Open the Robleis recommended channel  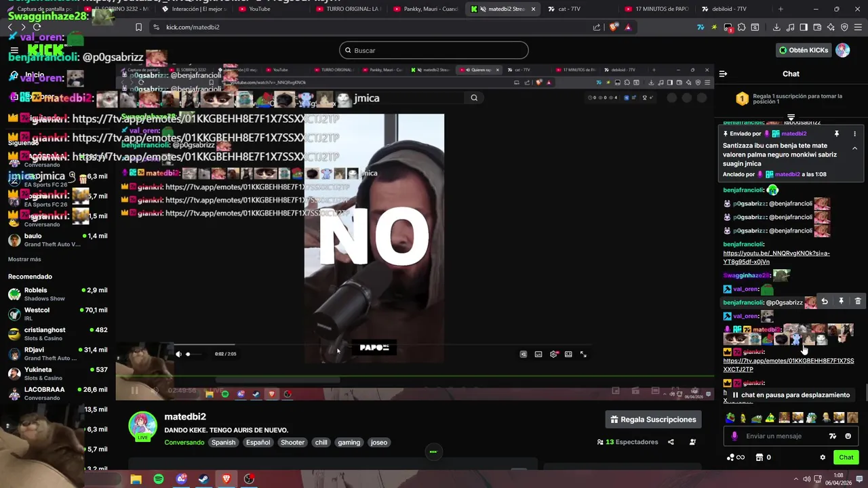tap(58, 294)
